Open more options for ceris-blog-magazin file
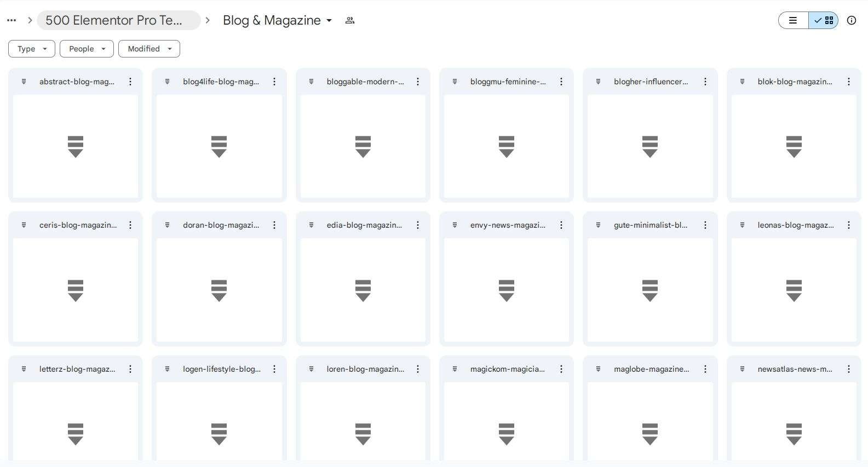868x467 pixels. pos(130,225)
